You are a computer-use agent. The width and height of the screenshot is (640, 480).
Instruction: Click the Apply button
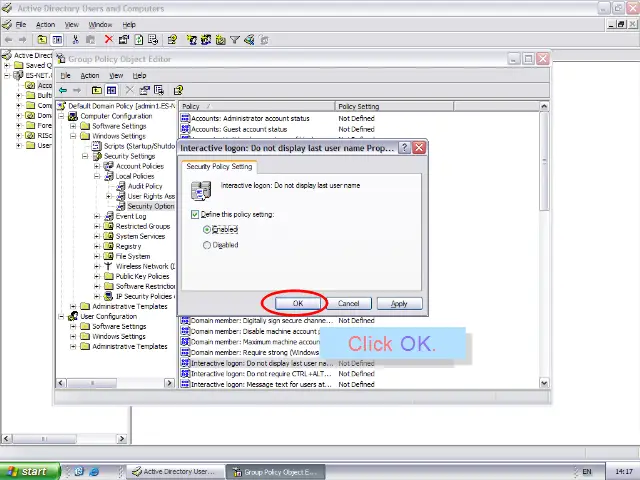399,303
